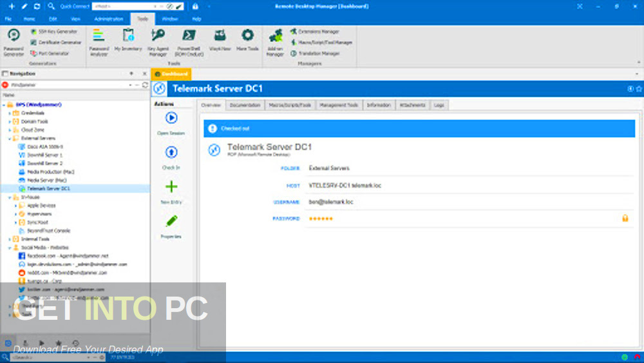The image size is (644, 363).
Task: Select Downhill Server 1 entry
Action: 45,155
